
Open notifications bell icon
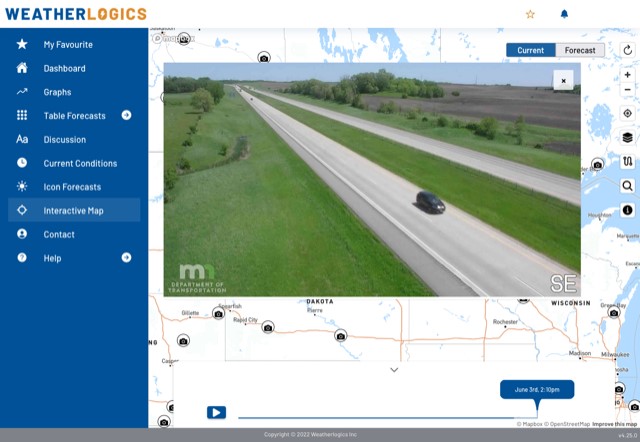[564, 14]
